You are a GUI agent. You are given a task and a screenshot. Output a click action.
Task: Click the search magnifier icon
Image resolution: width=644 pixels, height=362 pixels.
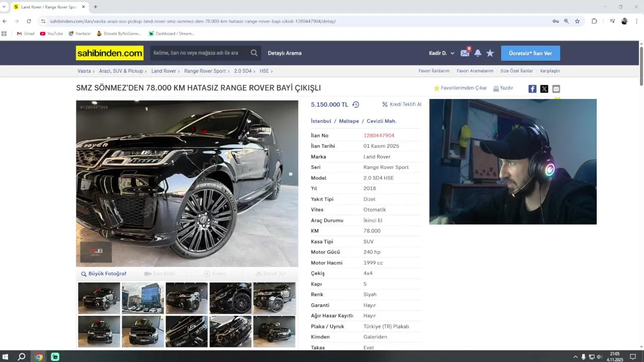coord(254,53)
